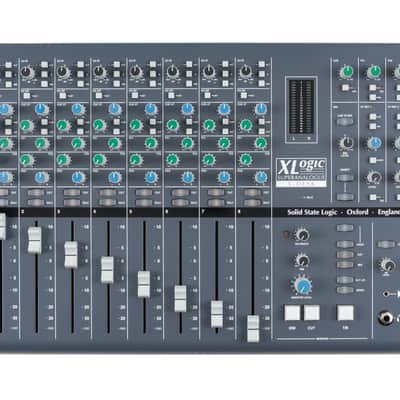
Task: Click channel 5 lowest green knob
Action: 135,160
